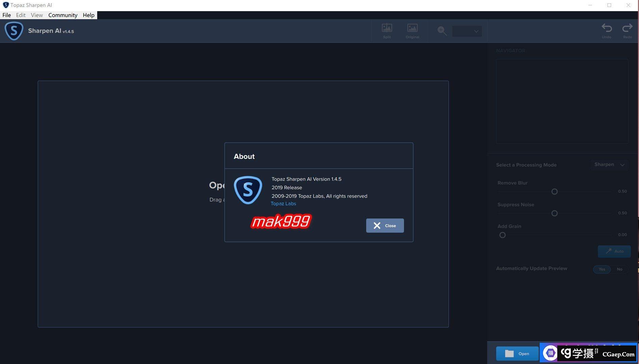Screen dimensions: 639x364
Task: Close the About dialog
Action: [x=385, y=226]
